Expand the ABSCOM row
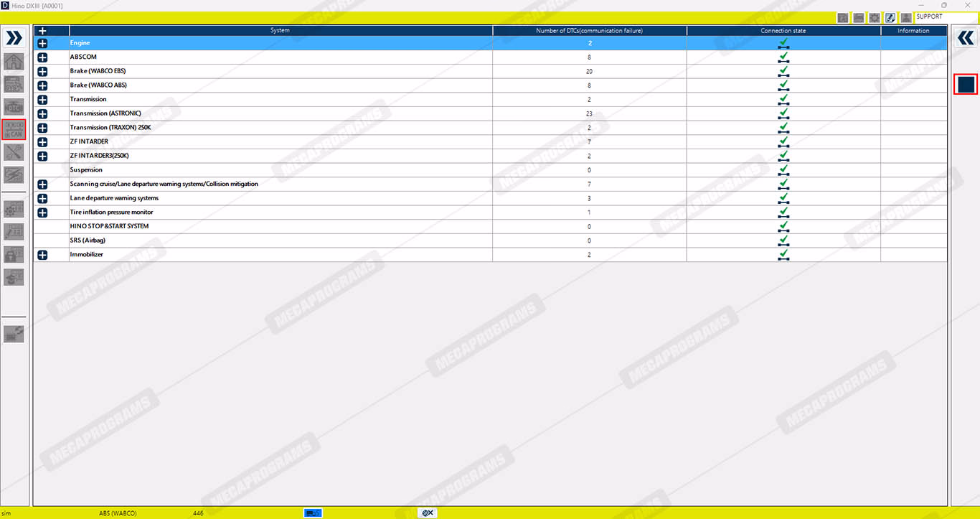 point(42,57)
